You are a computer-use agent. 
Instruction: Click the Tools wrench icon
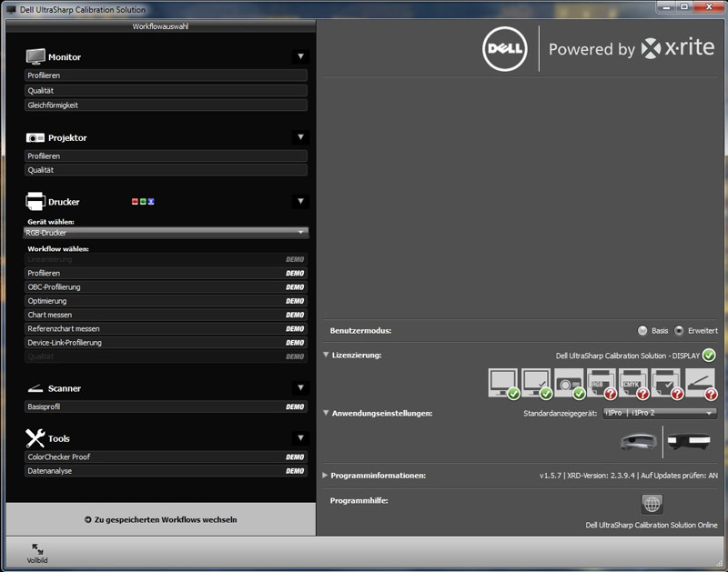pos(35,438)
